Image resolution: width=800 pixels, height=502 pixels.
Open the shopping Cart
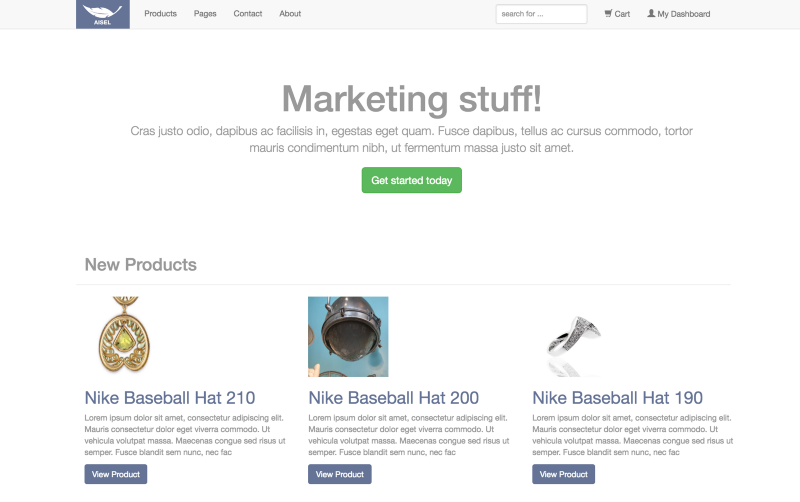[617, 14]
